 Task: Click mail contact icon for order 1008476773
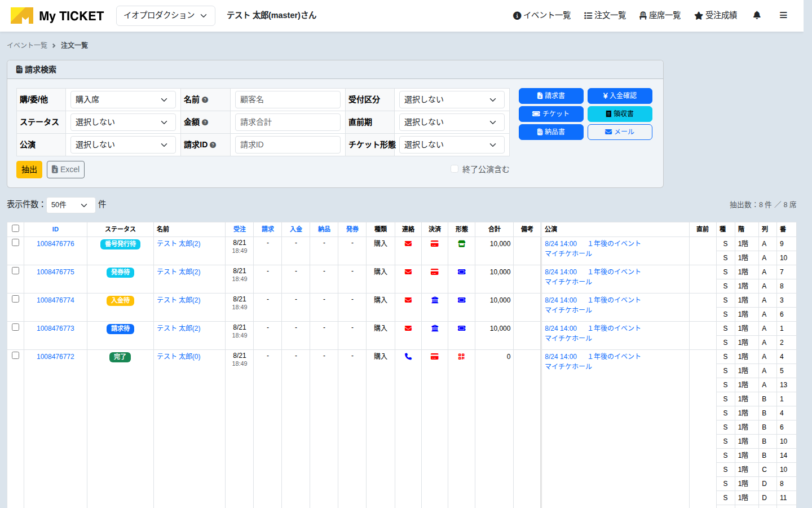(x=408, y=329)
